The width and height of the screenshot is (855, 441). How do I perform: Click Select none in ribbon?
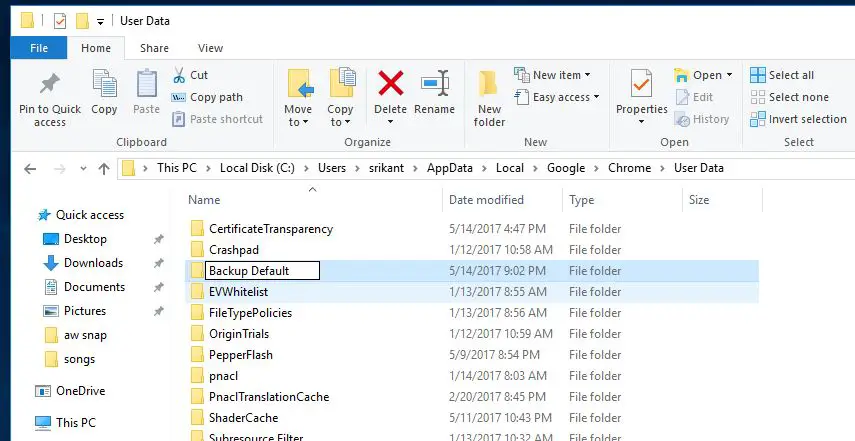point(789,97)
